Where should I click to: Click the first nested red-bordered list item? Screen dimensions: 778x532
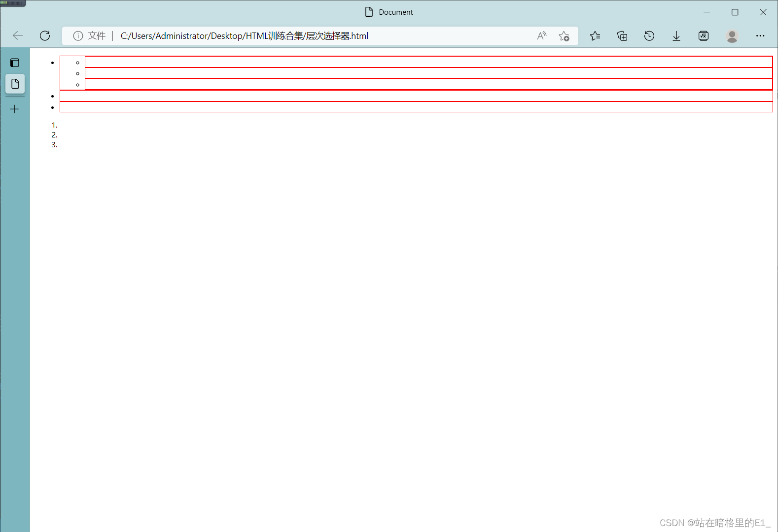pyautogui.click(x=428, y=62)
